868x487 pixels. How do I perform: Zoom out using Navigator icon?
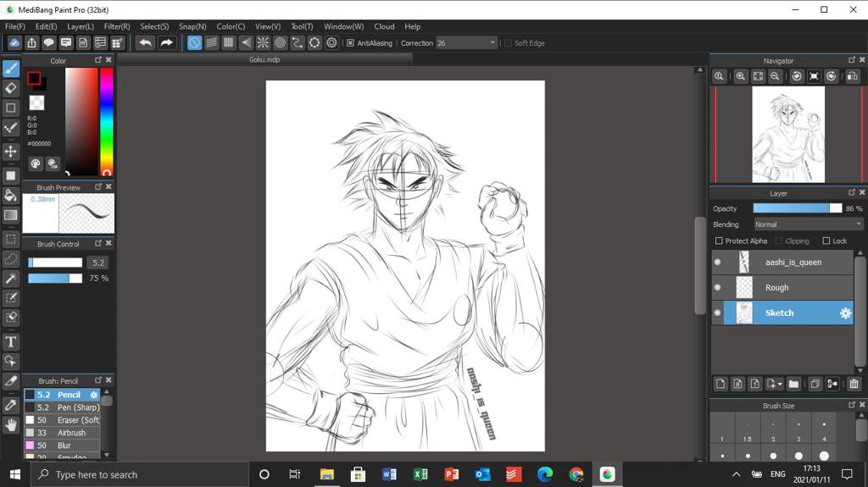click(775, 76)
